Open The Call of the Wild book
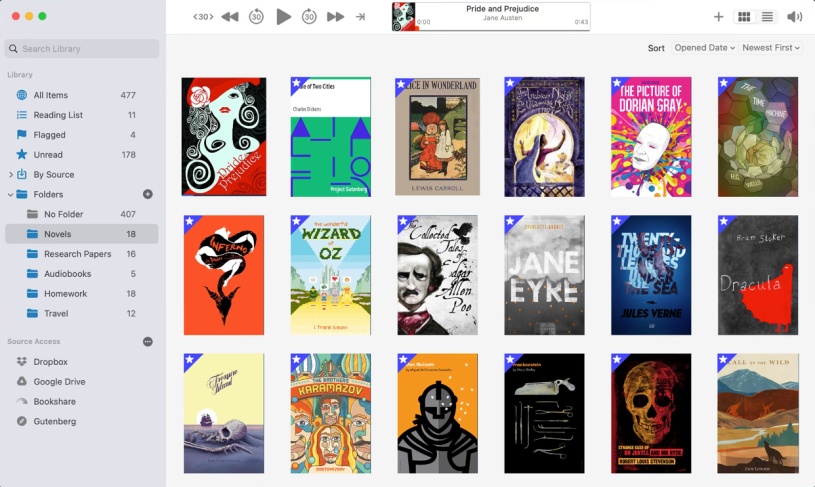This screenshot has width=815, height=487. tap(758, 414)
